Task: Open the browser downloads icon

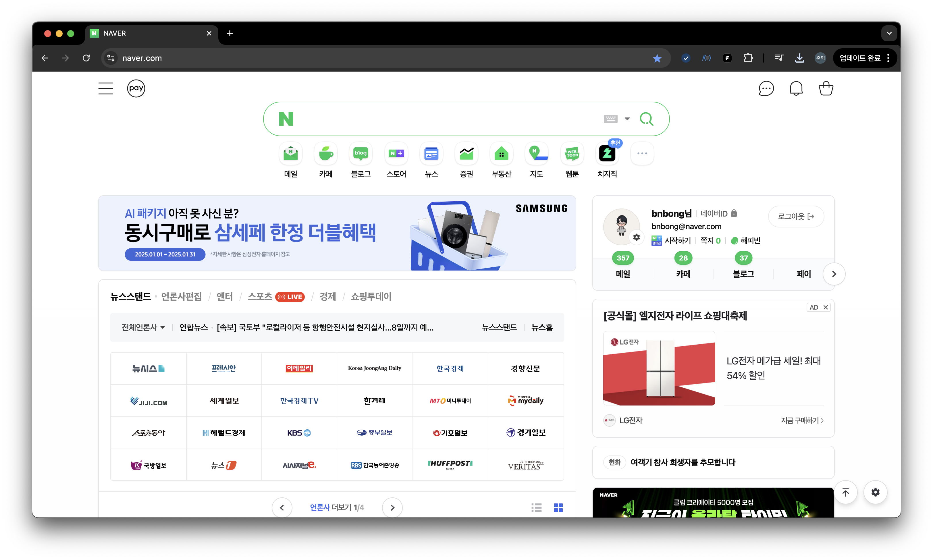Action: click(x=799, y=58)
